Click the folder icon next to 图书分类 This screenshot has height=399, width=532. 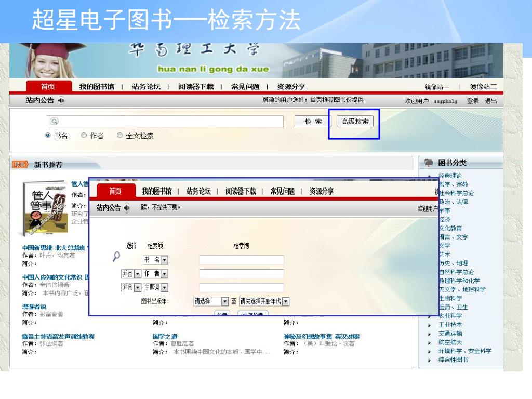pyautogui.click(x=429, y=163)
